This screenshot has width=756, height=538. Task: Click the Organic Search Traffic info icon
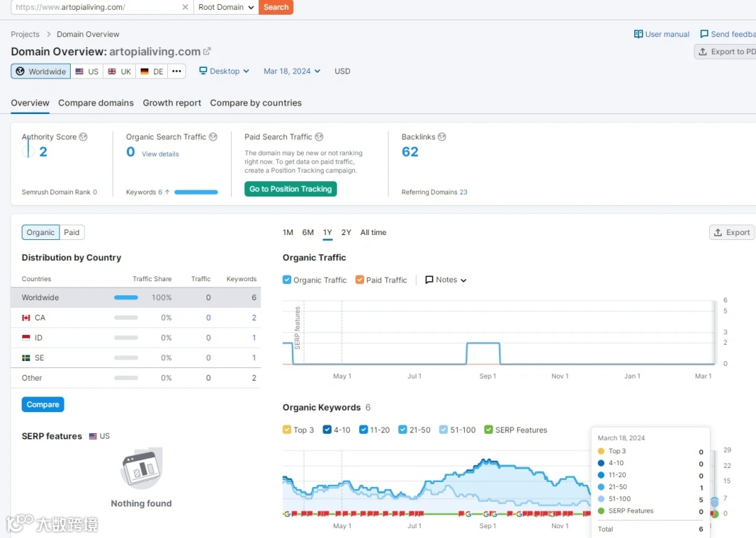[213, 137]
